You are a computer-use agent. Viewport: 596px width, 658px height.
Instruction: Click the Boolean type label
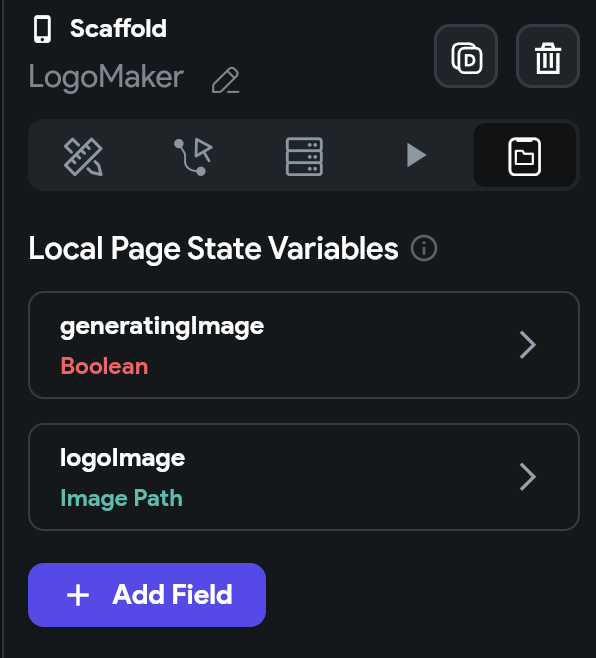coord(104,366)
